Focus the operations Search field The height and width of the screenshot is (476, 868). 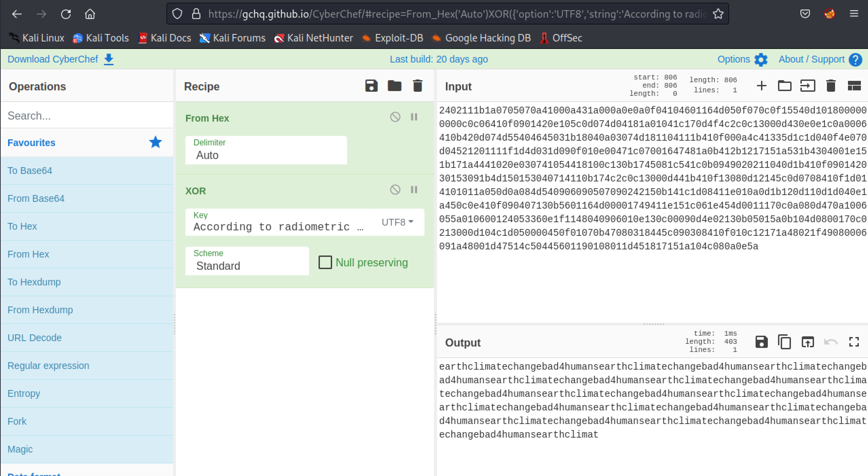(87, 116)
